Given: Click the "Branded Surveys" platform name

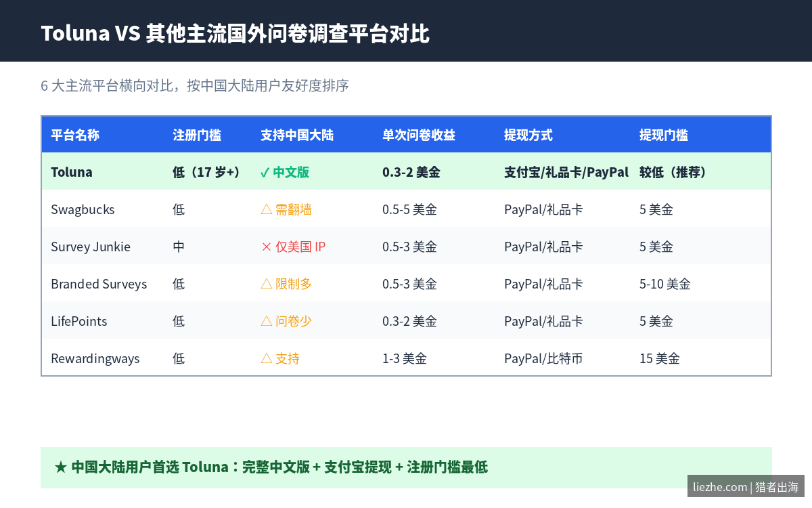Looking at the screenshot, I should coord(99,284).
